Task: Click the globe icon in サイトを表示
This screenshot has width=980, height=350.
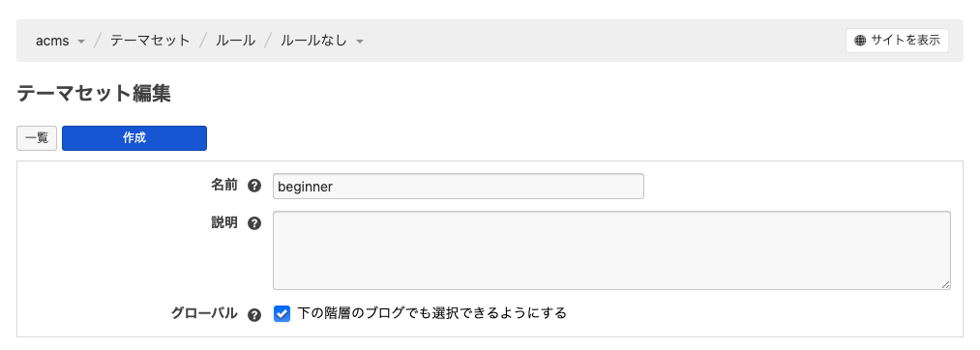Action: coord(860,41)
